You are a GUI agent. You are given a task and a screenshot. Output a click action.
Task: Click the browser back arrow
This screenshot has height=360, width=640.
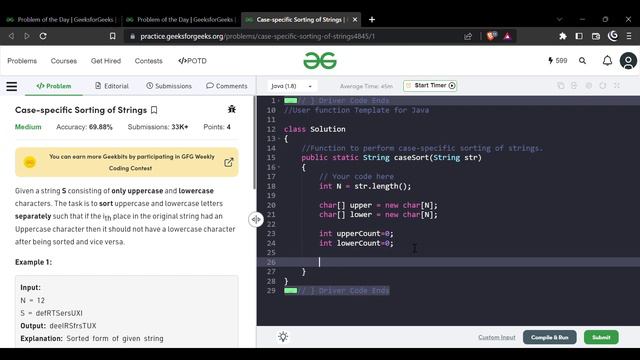(x=11, y=36)
